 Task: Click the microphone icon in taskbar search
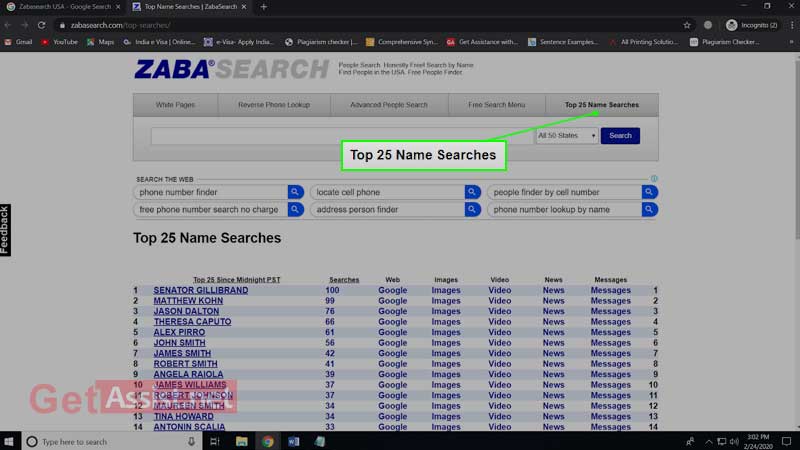(191, 441)
